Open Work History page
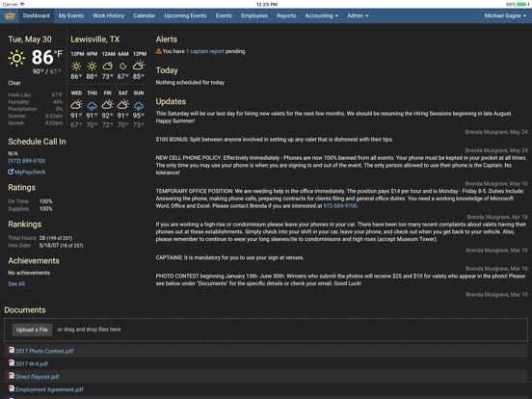Image resolution: width=532 pixels, height=399 pixels. [x=108, y=15]
